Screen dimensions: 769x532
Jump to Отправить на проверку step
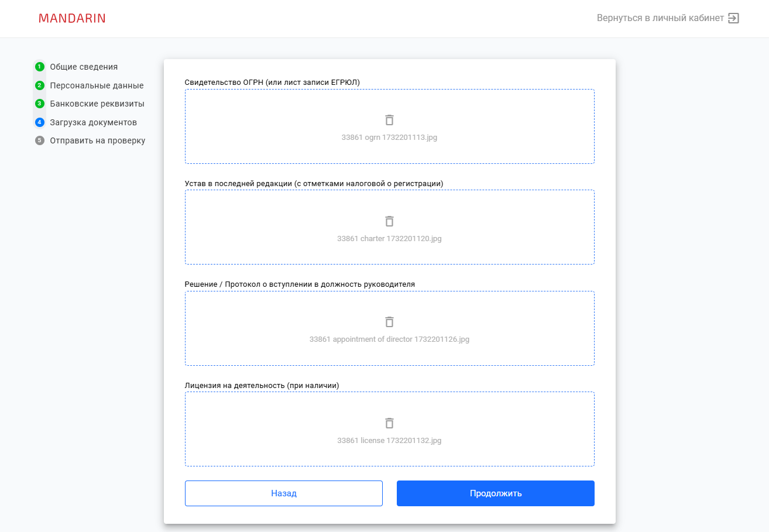(x=98, y=140)
